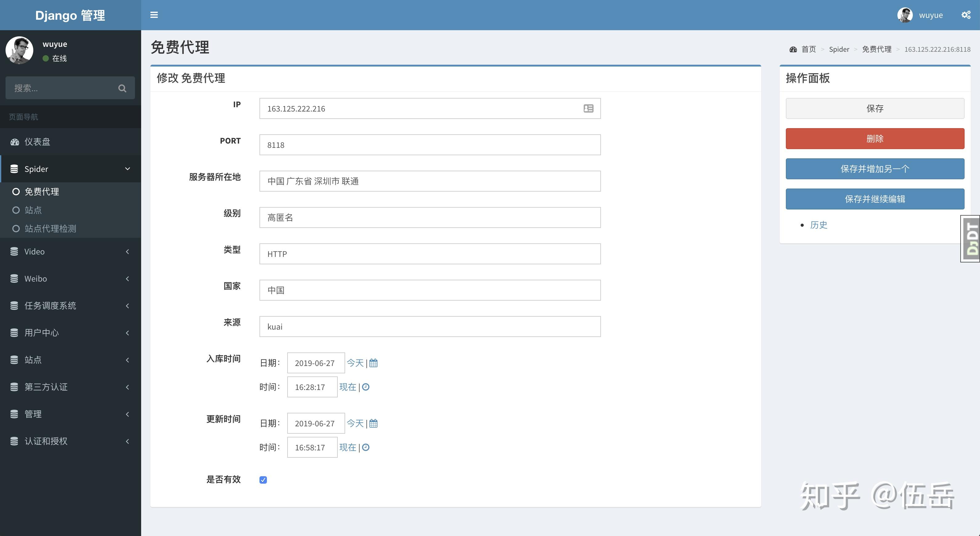980x536 pixels.
Task: Click the search magnifier in sidebar
Action: pos(122,88)
